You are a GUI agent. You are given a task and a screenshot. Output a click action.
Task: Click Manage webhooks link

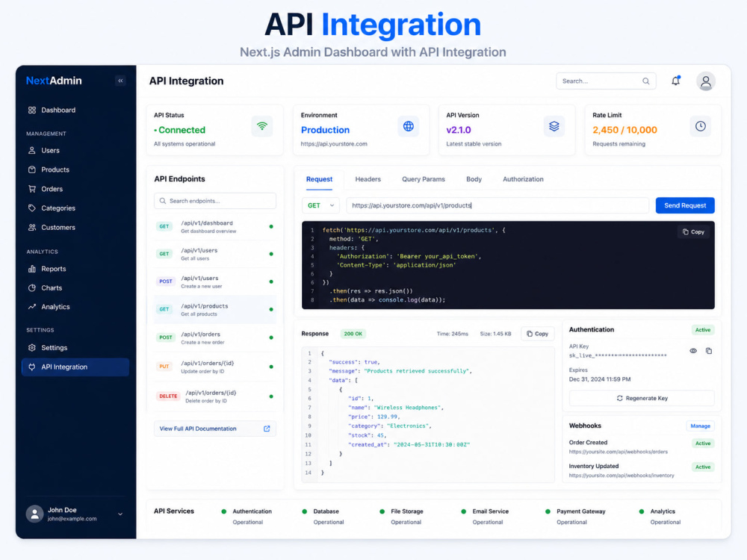click(701, 426)
